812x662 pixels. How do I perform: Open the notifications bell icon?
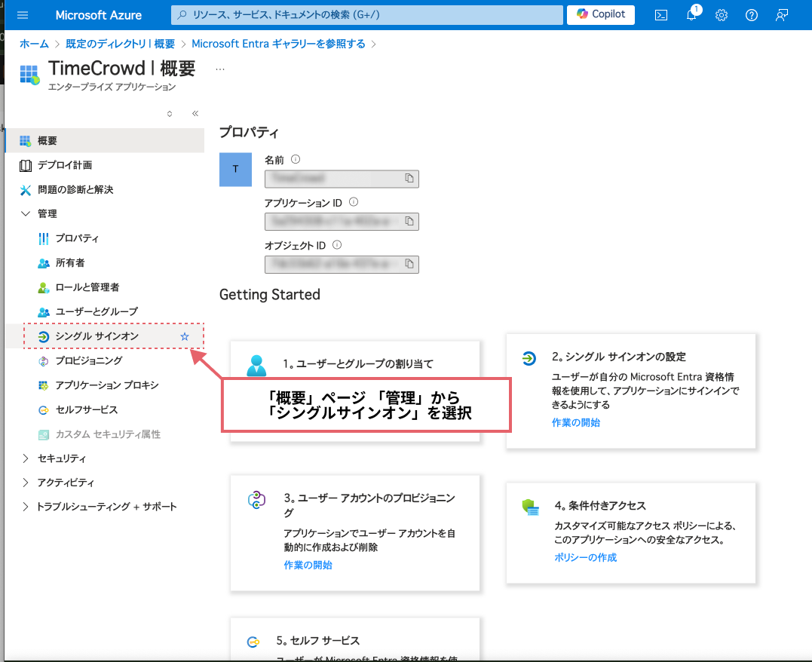(x=691, y=15)
